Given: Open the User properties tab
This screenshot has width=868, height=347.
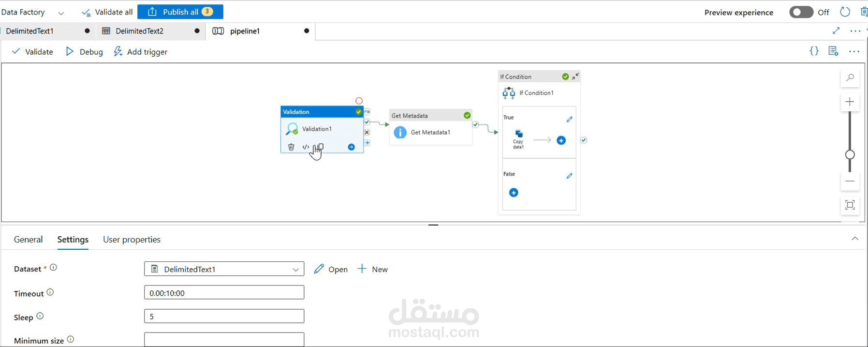Looking at the screenshot, I should [132, 240].
